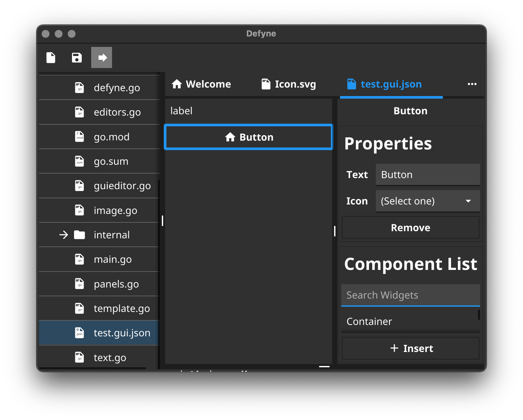Click the file tree vertical scrollbar

pyautogui.click(x=159, y=274)
